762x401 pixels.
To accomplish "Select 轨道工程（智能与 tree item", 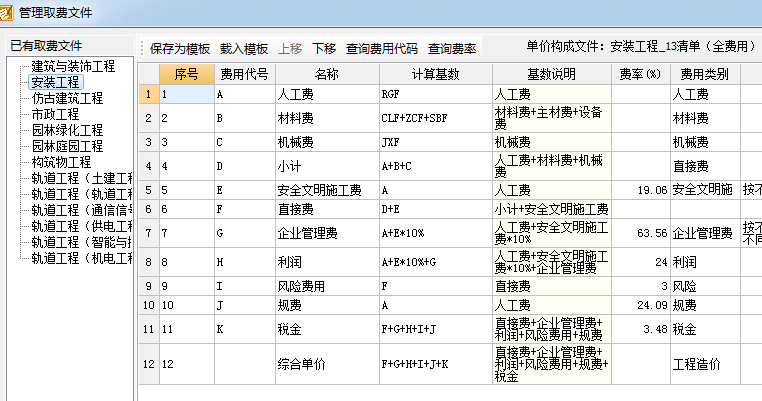I will click(82, 243).
